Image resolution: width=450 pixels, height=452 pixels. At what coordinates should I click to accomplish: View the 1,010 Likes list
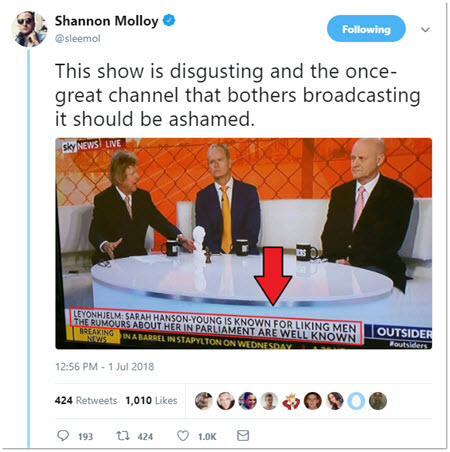[x=151, y=400]
